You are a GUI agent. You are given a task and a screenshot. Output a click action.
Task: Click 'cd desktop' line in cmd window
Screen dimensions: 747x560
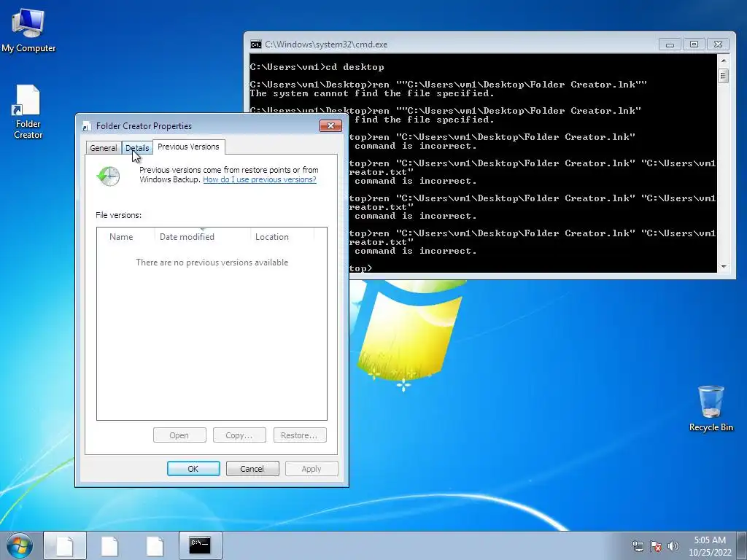click(x=317, y=67)
